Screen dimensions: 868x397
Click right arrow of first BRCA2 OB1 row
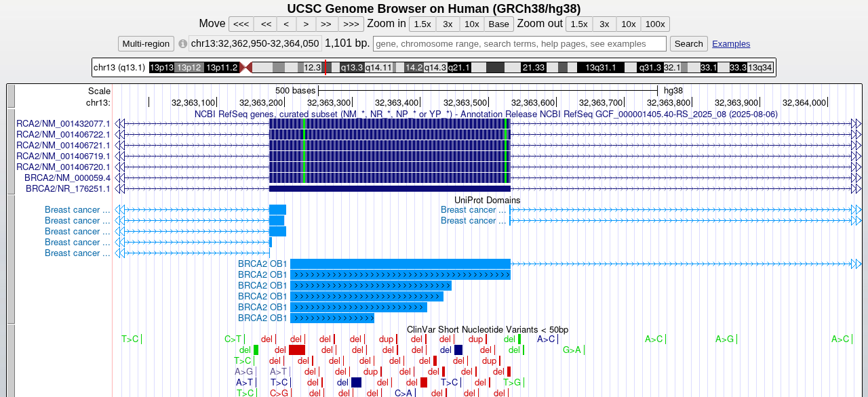click(x=856, y=264)
